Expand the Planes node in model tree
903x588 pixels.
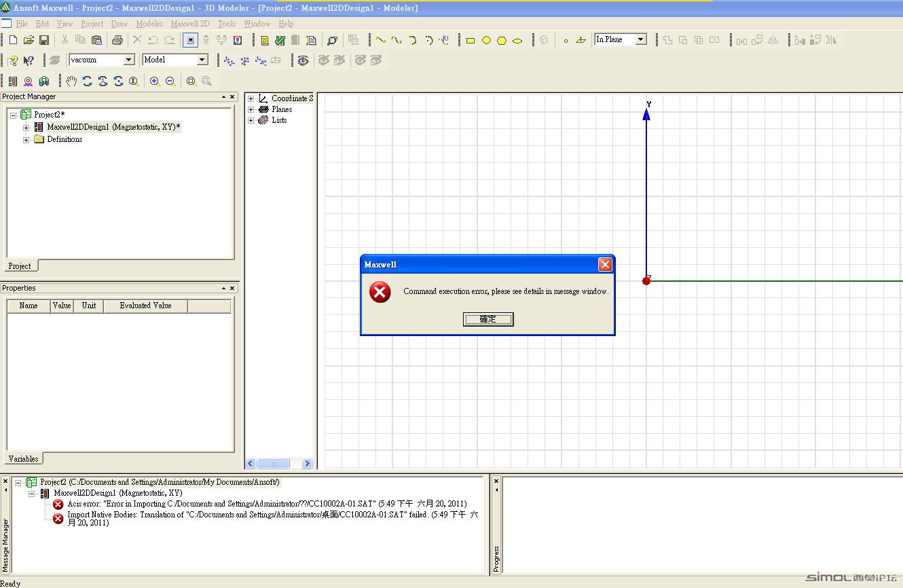251,109
